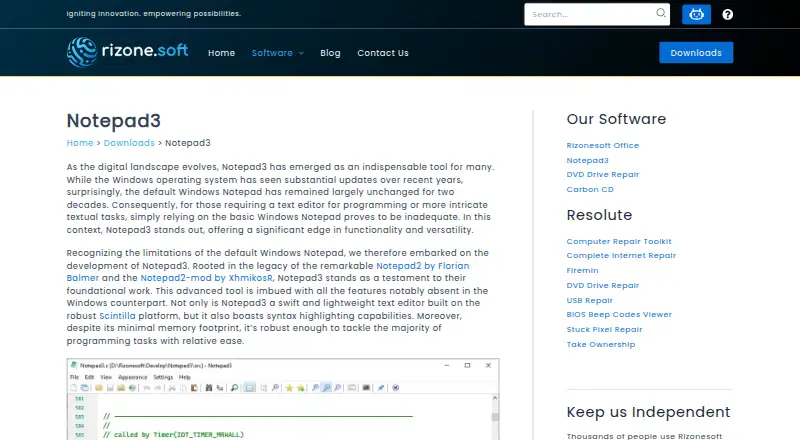Open Notepad3 in the Our Software list
This screenshot has width=800, height=440.
(x=587, y=160)
